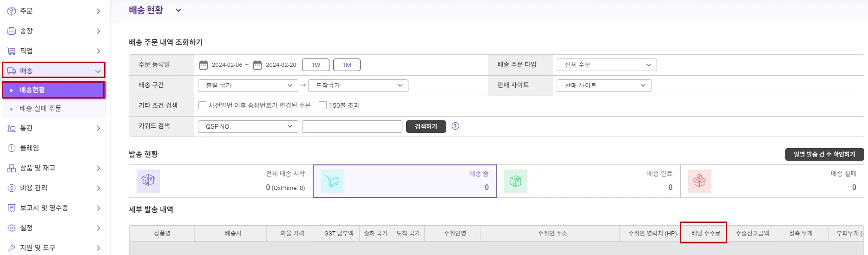The width and height of the screenshot is (868, 255).
Task: Click the 배송 중 cart icon
Action: pyautogui.click(x=332, y=181)
